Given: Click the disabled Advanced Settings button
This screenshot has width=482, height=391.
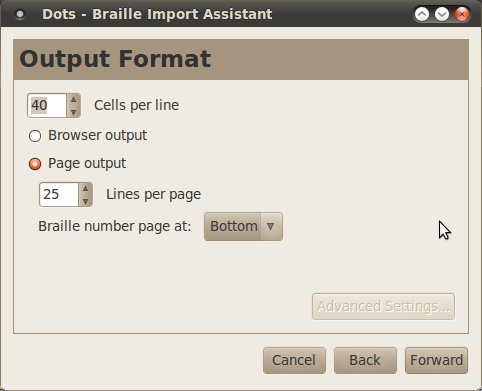Looking at the screenshot, I should (383, 306).
